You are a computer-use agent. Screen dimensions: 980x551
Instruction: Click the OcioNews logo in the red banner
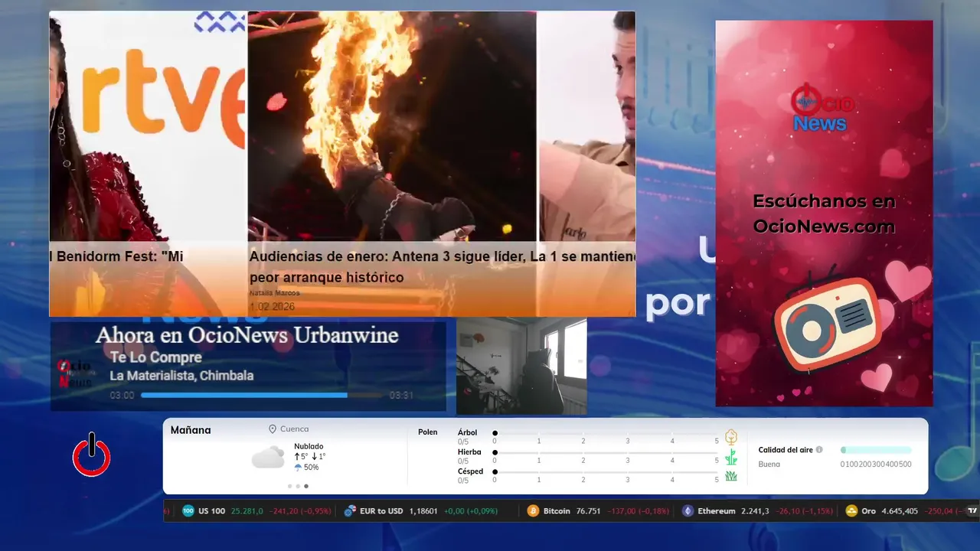[x=822, y=109]
